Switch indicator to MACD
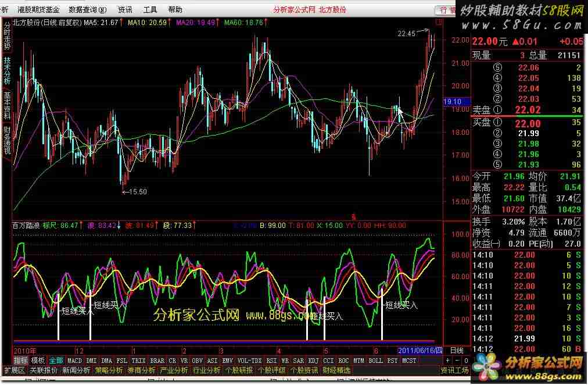 click(74, 361)
